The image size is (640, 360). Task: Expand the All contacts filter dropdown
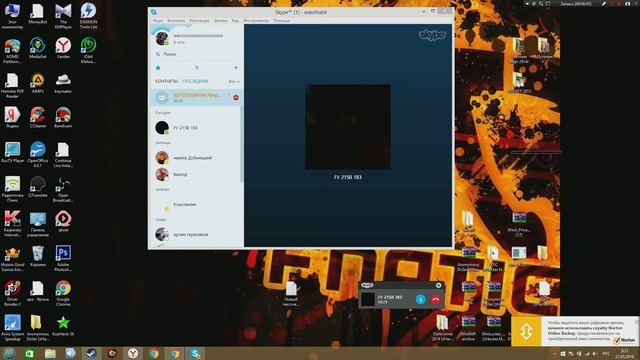coord(233,81)
